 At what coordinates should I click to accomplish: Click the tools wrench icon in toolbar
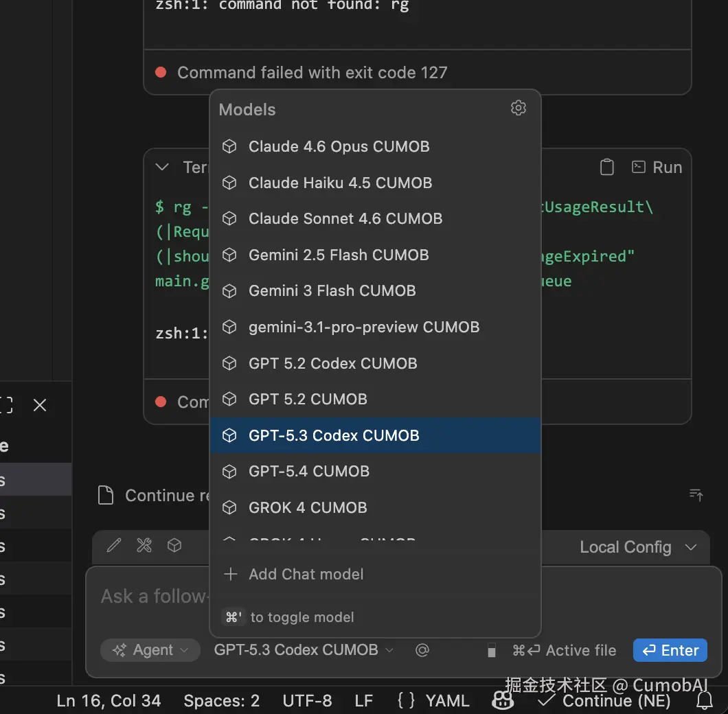tap(144, 545)
